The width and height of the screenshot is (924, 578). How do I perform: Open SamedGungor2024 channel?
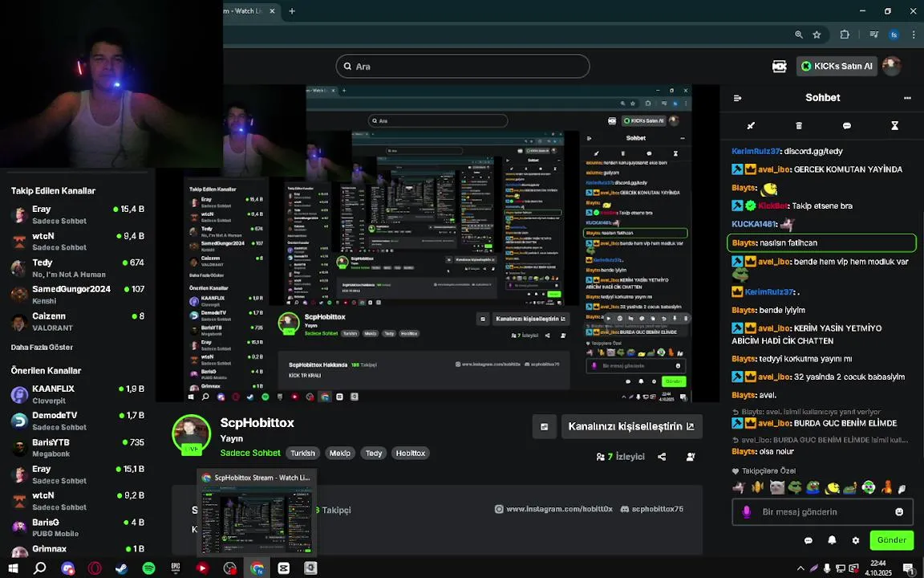[x=78, y=295]
